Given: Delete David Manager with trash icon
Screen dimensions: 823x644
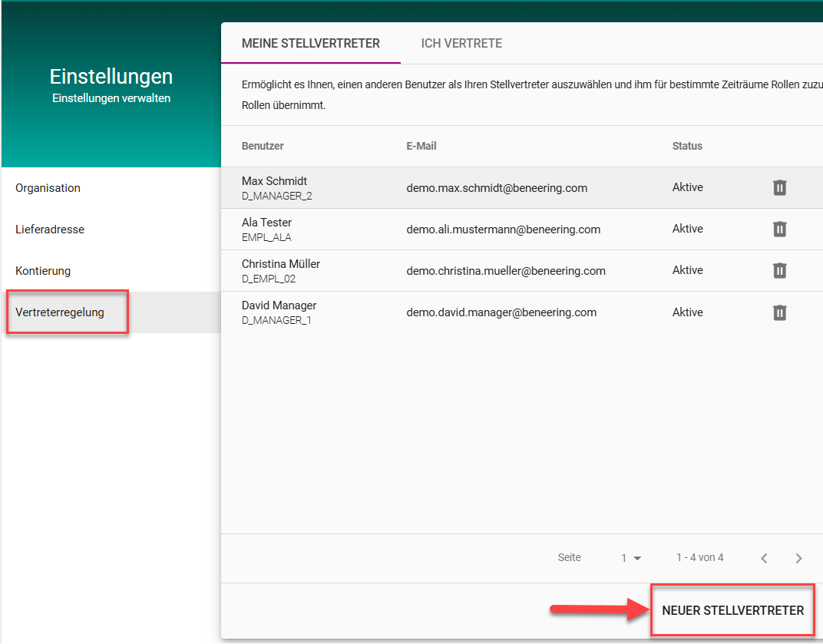Looking at the screenshot, I should point(779,312).
